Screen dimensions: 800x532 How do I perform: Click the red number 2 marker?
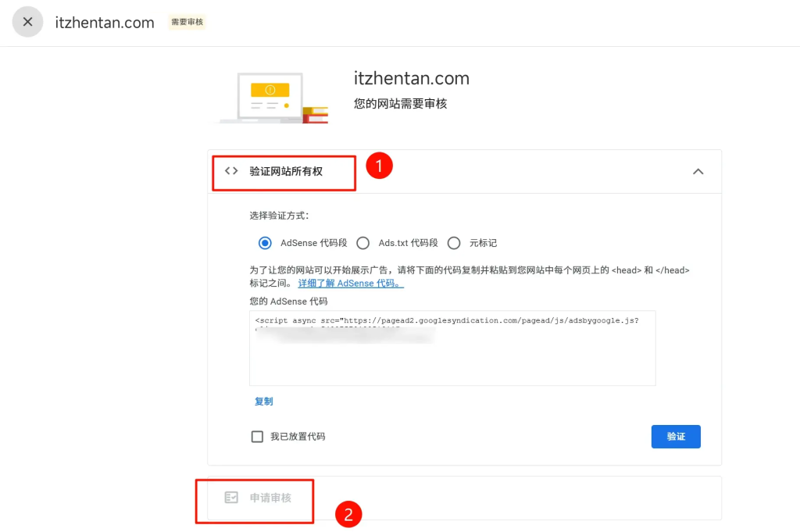point(348,514)
